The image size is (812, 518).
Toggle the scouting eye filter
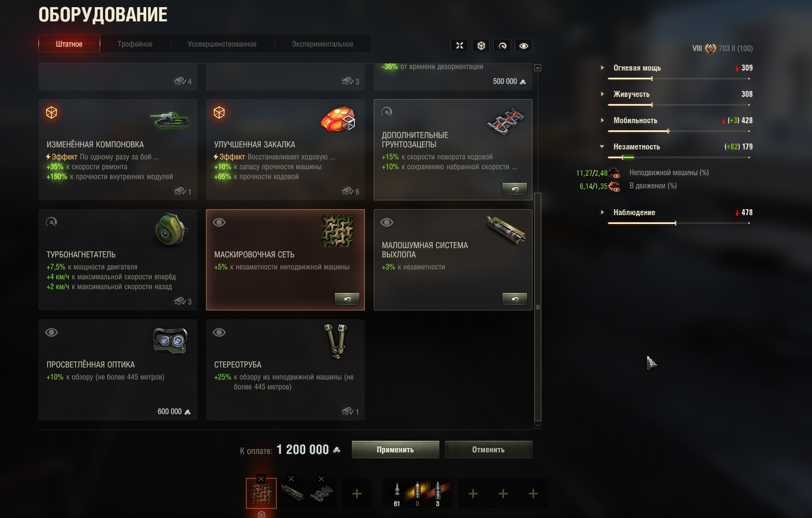coord(524,45)
